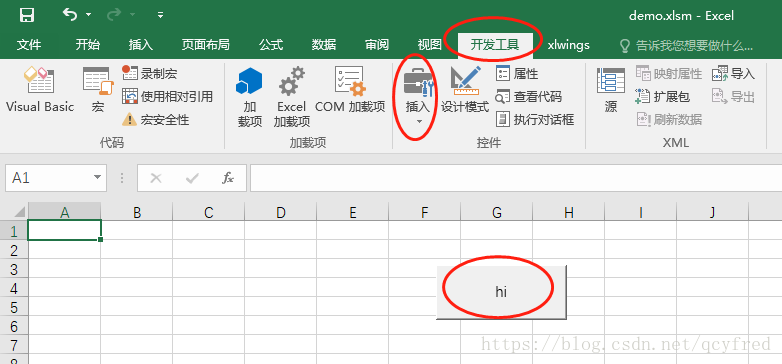Select row 7 header
Screen dimensions: 782x364
tap(14, 345)
